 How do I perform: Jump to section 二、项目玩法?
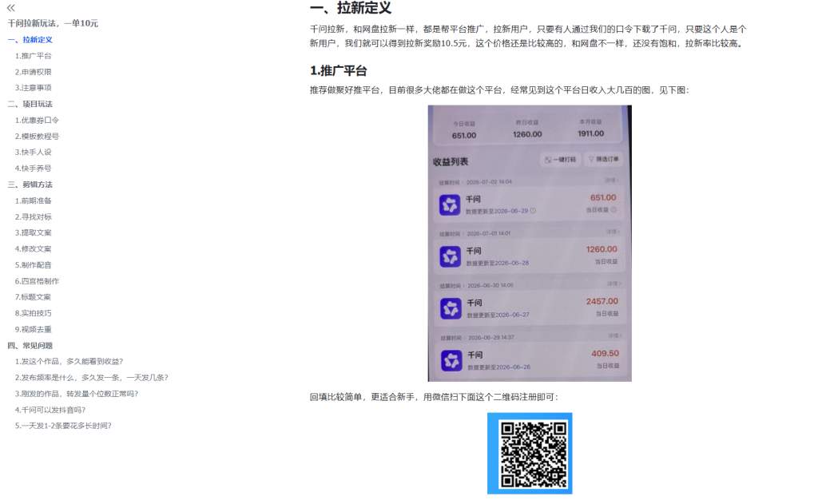[x=30, y=105]
